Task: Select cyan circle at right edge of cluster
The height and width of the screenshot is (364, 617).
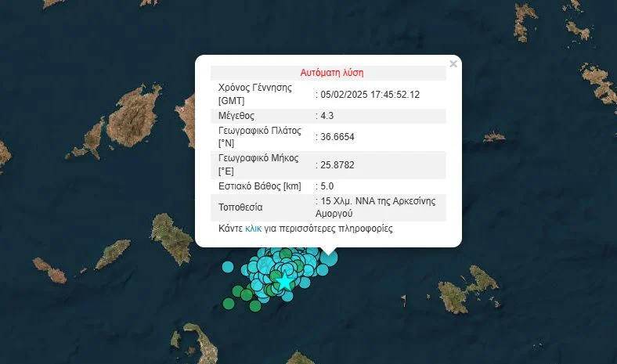Action: pyautogui.click(x=323, y=270)
